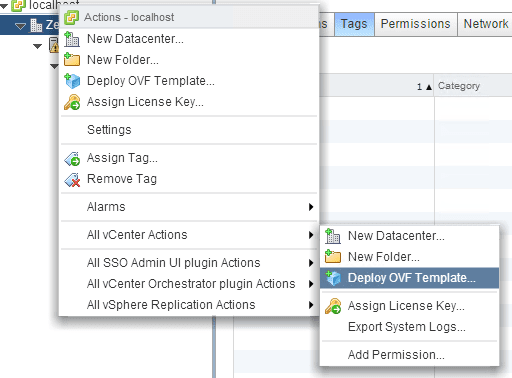The height and width of the screenshot is (378, 512).
Task: Open All vCenter Orchestrator plugin Actions submenu
Action: click(189, 284)
